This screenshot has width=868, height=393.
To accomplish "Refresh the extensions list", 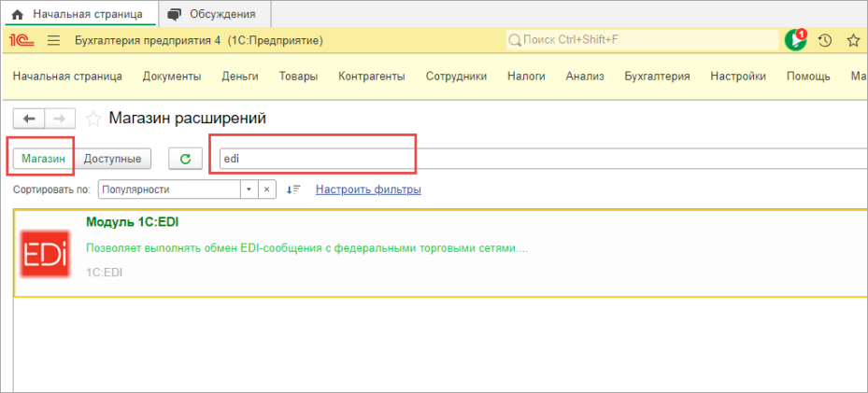I will [186, 159].
